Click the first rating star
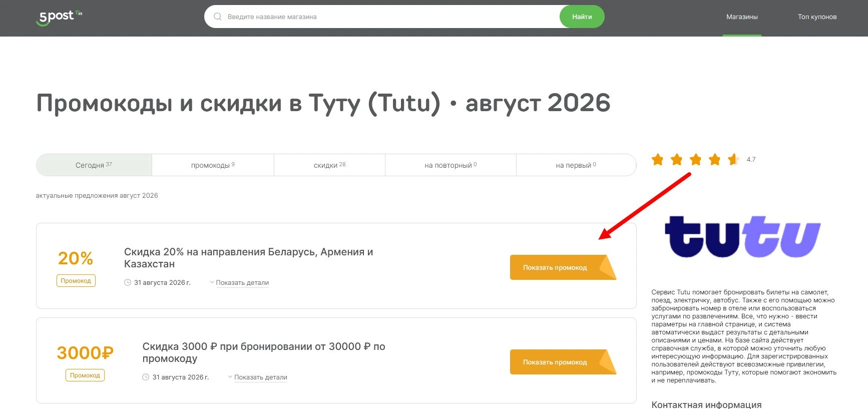The width and height of the screenshot is (868, 409). (658, 160)
